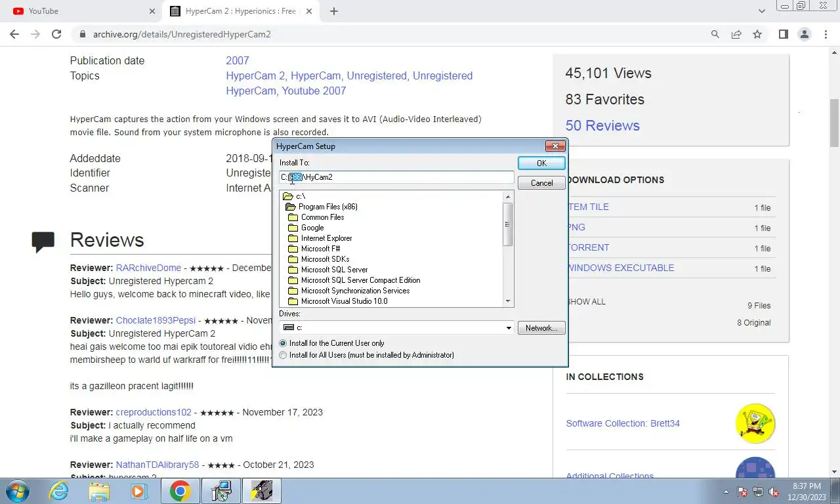Reload the archive.org page

(56, 34)
